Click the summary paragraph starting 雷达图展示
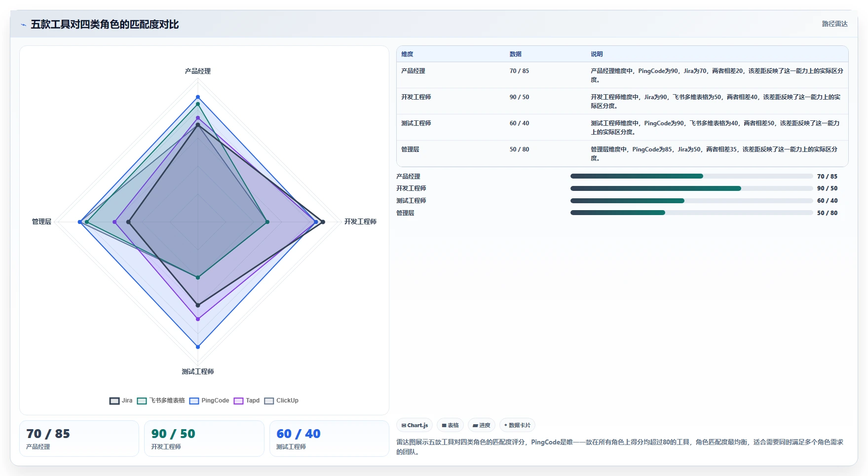Image resolution: width=868 pixels, height=476 pixels. 620,447
